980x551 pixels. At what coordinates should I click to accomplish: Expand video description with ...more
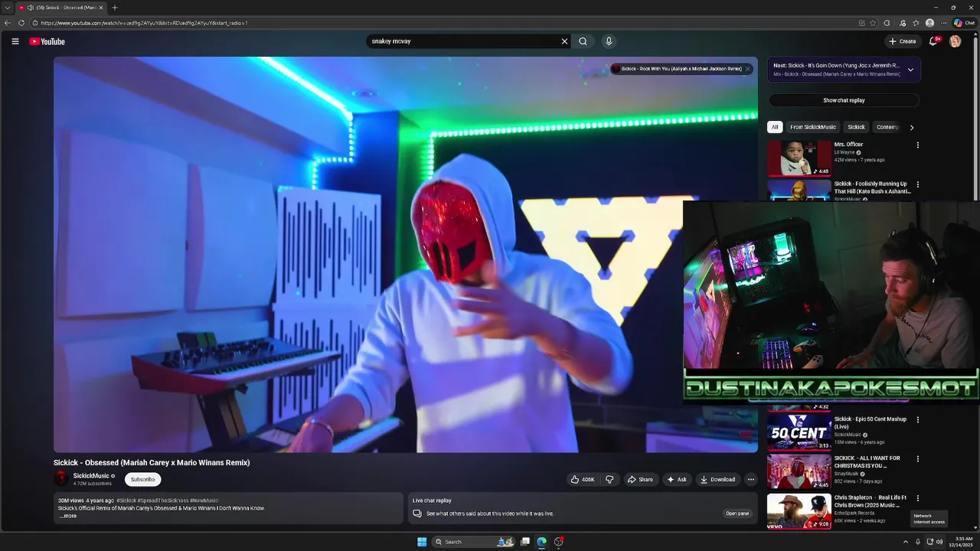pyautogui.click(x=68, y=516)
